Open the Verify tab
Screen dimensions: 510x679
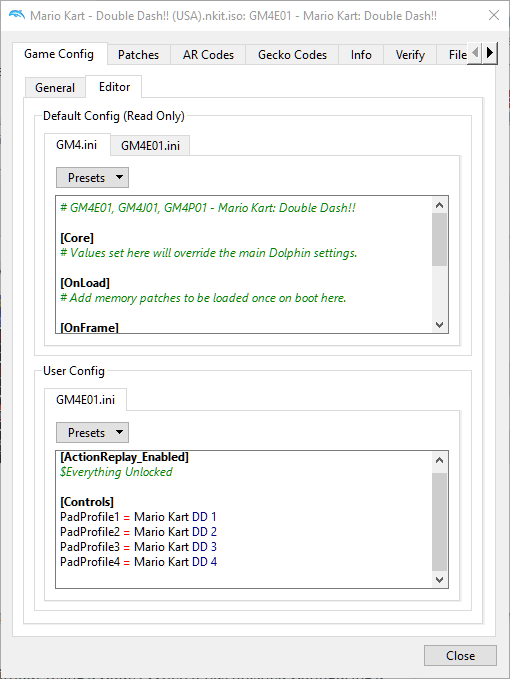tap(410, 55)
